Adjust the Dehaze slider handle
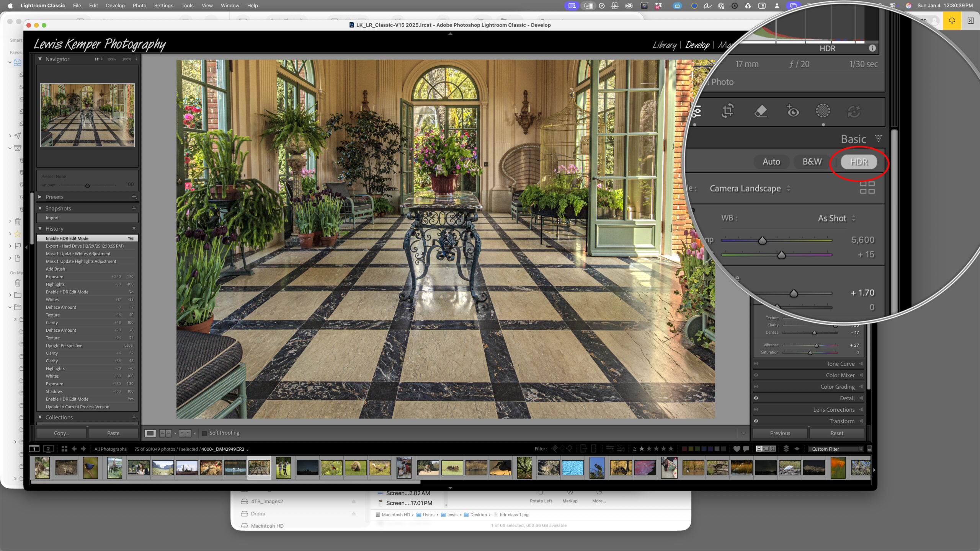980x551 pixels. click(x=814, y=333)
